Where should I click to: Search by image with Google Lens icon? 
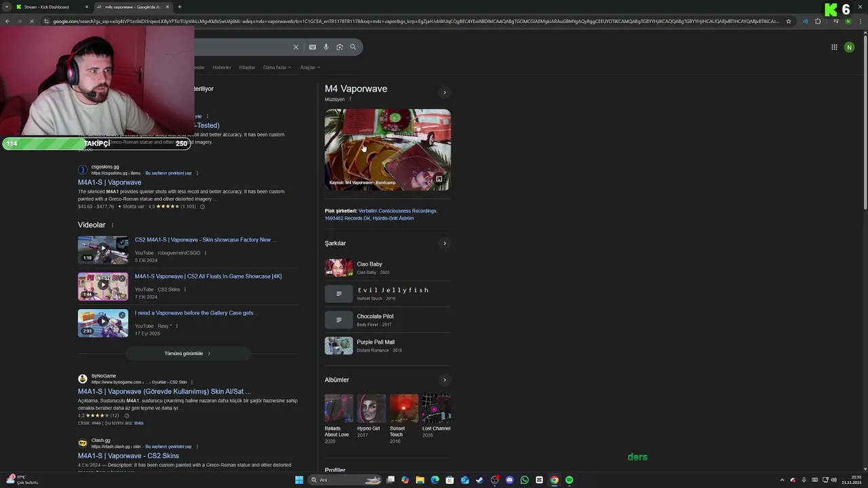pyautogui.click(x=340, y=47)
